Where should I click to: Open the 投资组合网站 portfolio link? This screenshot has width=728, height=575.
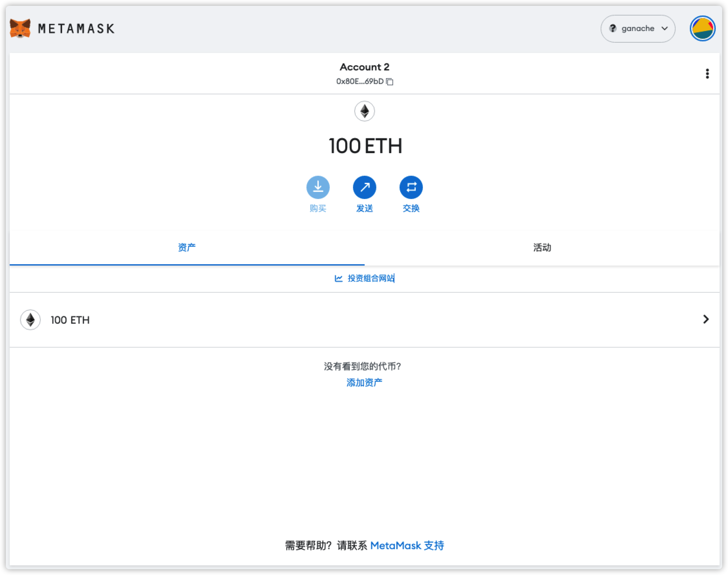pos(370,278)
